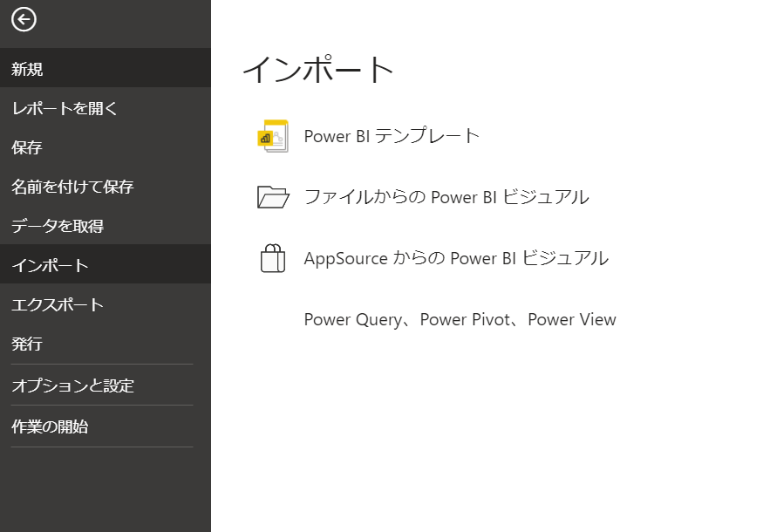
Task: Select 名前を付けて保存 menu entry
Action: (106, 186)
